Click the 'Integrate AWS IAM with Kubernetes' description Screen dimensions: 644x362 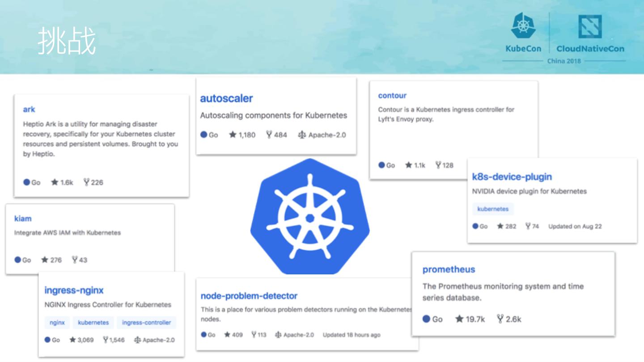(68, 233)
